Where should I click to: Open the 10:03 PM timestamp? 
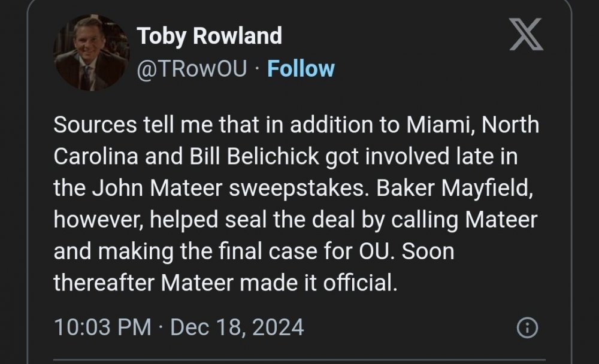click(x=102, y=327)
